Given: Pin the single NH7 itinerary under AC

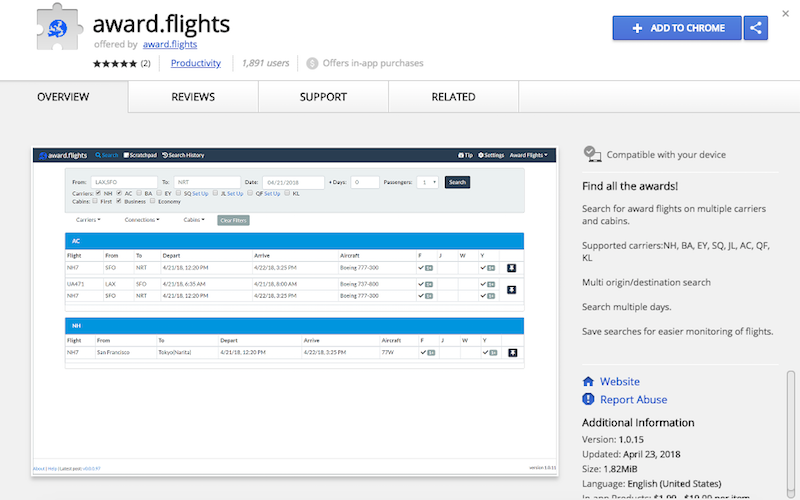Looking at the screenshot, I should [x=511, y=268].
